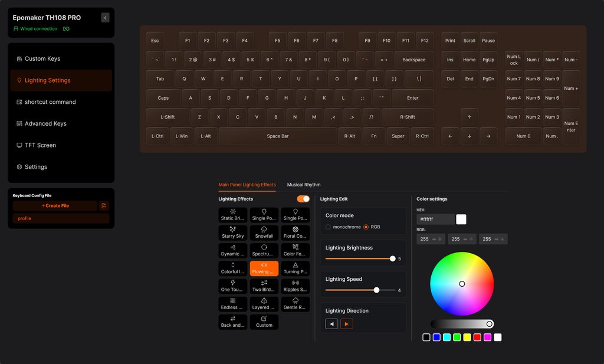The width and height of the screenshot is (604, 364).
Task: Click the Esc key on the keyboard layout
Action: [155, 41]
